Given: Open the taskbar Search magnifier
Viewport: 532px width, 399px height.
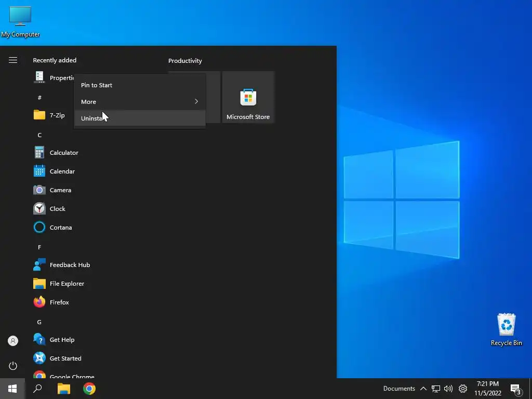Looking at the screenshot, I should pos(37,389).
